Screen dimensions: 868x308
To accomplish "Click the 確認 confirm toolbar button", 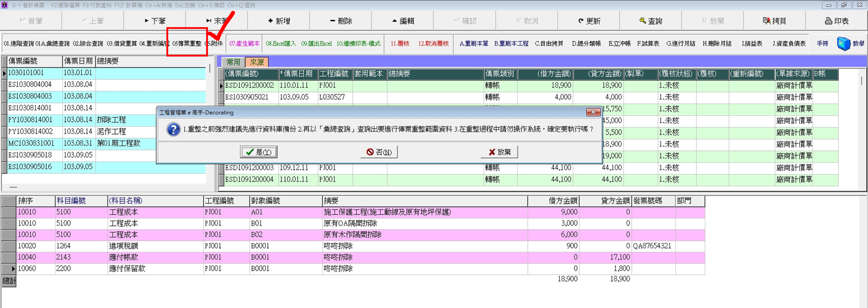I will pos(465,21).
